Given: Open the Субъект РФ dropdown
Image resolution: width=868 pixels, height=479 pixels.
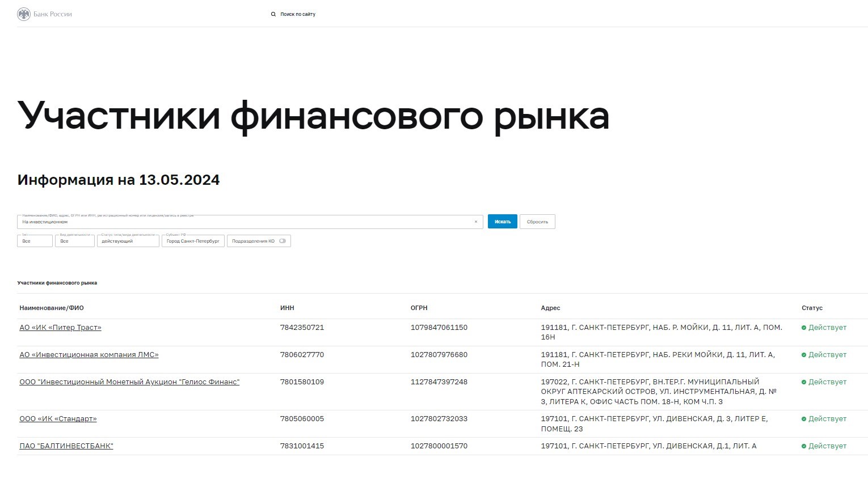Looking at the screenshot, I should [x=193, y=241].
